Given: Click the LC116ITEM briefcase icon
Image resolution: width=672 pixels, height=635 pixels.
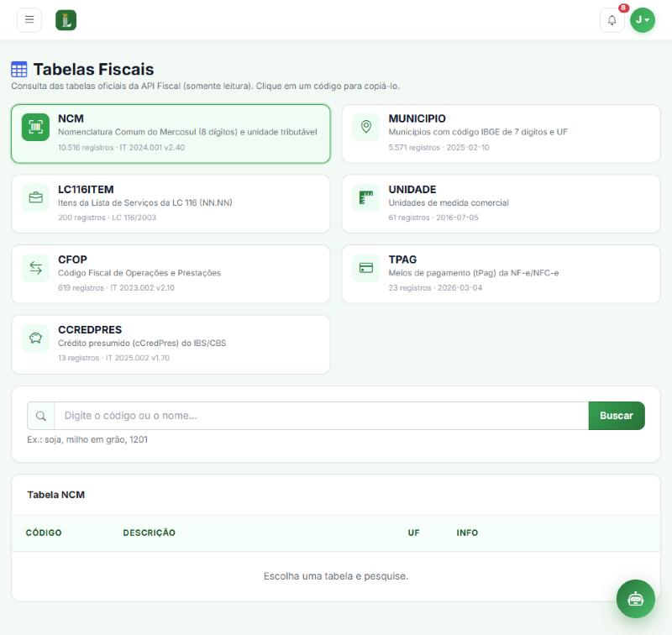Looking at the screenshot, I should 35,197.
